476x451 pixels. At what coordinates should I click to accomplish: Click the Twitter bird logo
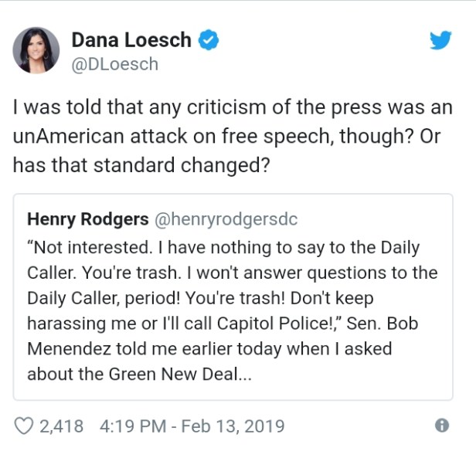[x=440, y=41]
